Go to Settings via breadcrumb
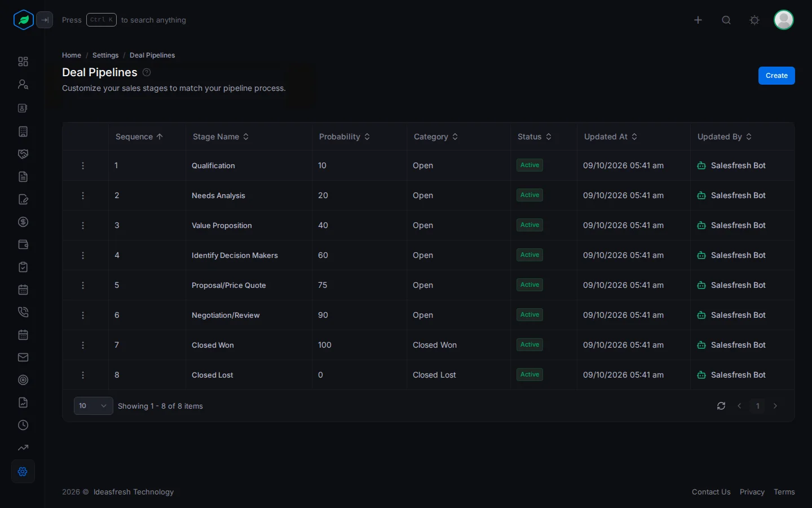The height and width of the screenshot is (508, 812). [105, 55]
